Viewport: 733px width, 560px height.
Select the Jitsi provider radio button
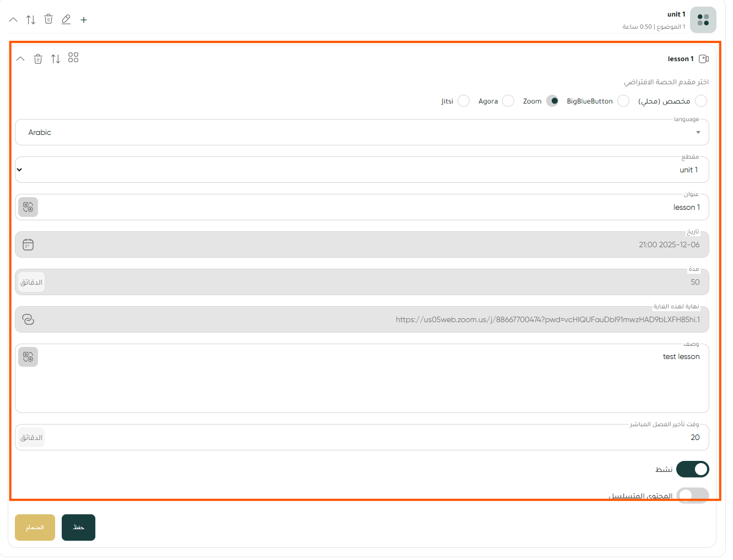pyautogui.click(x=463, y=101)
